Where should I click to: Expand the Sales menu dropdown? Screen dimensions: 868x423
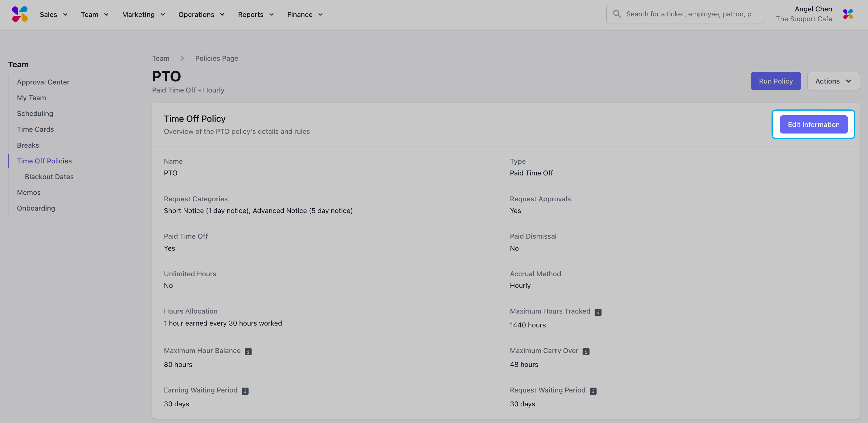(x=54, y=14)
